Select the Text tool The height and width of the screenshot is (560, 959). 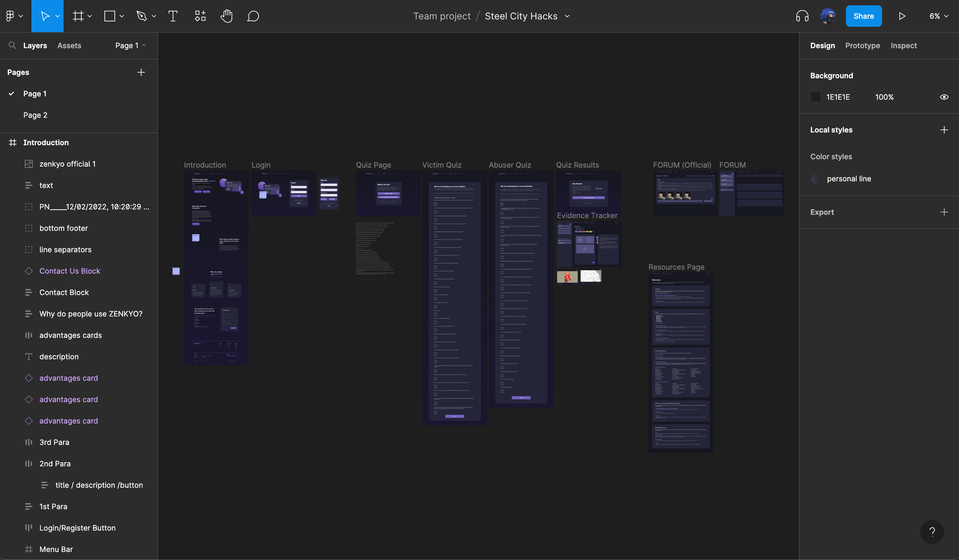point(173,16)
